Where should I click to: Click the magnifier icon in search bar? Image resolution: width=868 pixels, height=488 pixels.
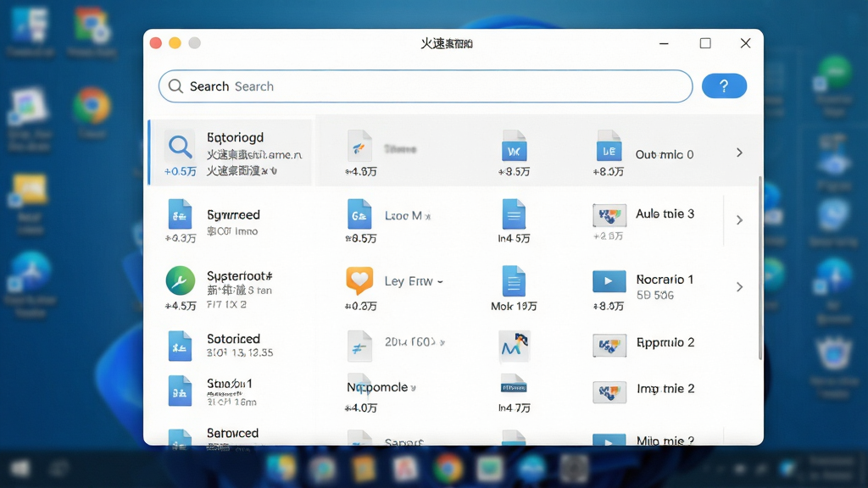tap(175, 86)
